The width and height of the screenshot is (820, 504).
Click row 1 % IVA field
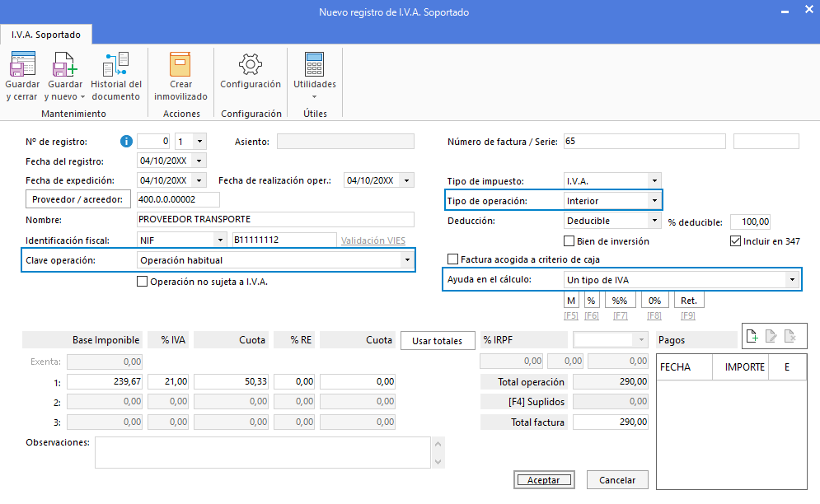pyautogui.click(x=168, y=381)
